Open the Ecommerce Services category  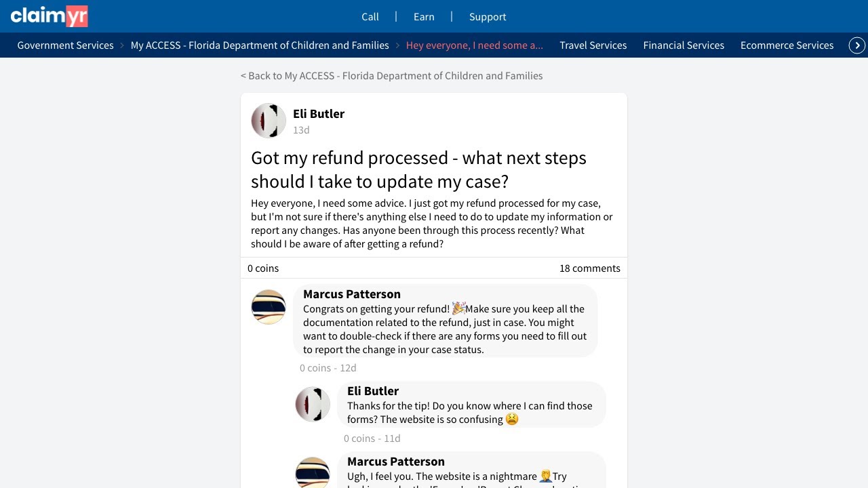[787, 45]
